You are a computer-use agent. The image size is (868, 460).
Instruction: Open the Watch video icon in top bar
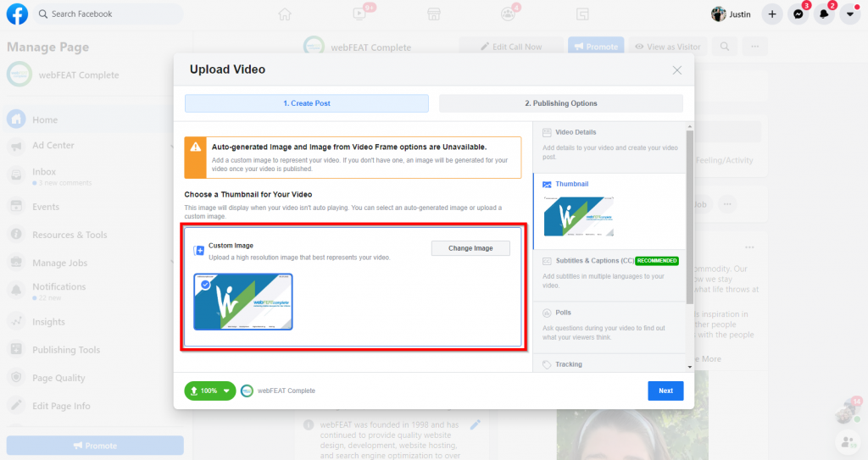pyautogui.click(x=359, y=14)
